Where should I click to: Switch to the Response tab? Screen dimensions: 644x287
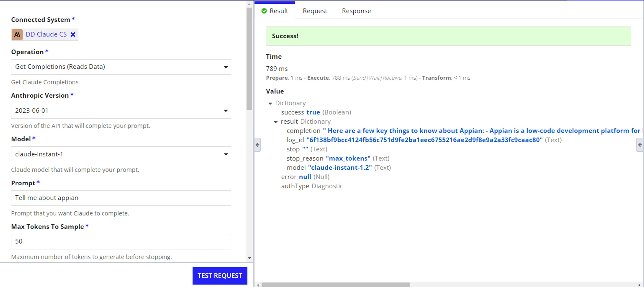tap(356, 11)
